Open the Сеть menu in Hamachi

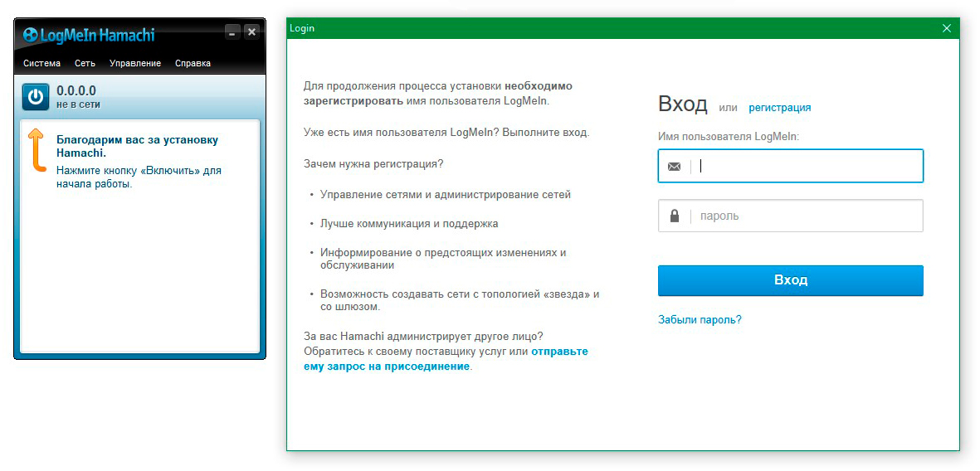pyautogui.click(x=85, y=63)
